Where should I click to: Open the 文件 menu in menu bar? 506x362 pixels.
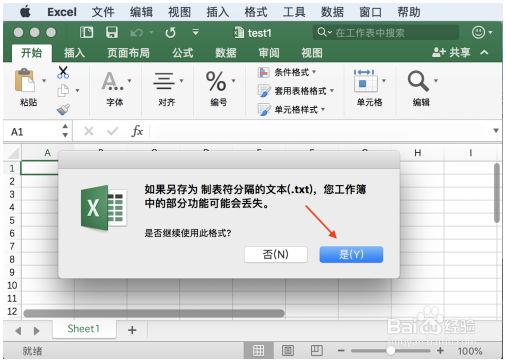103,12
